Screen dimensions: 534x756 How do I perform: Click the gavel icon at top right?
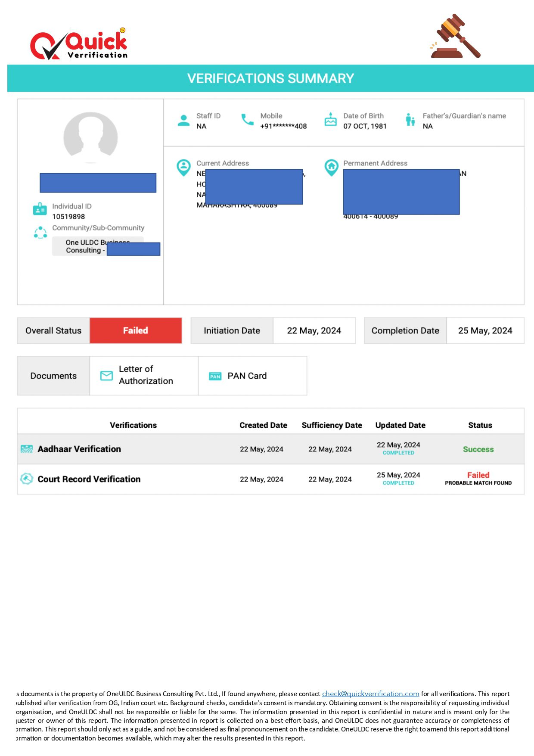coord(455,37)
